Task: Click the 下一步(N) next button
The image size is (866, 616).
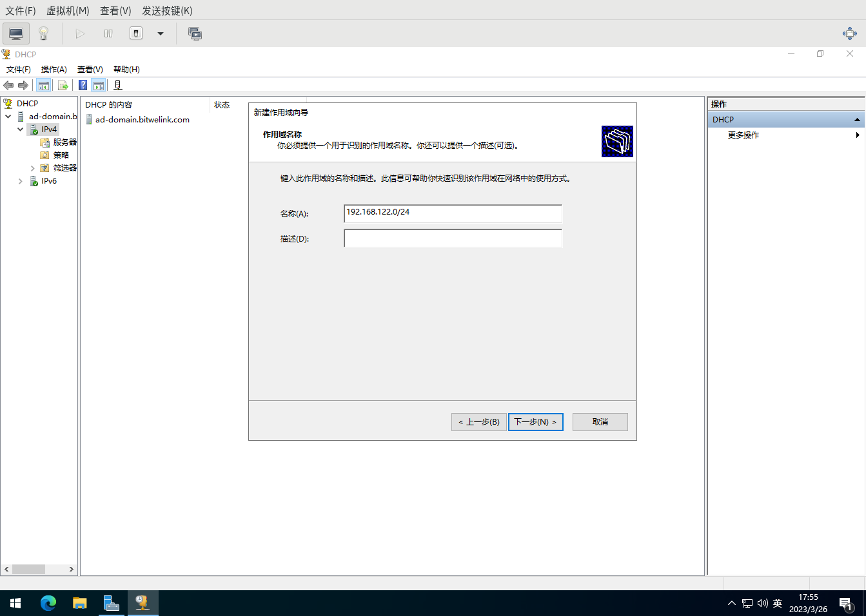Action: (536, 422)
